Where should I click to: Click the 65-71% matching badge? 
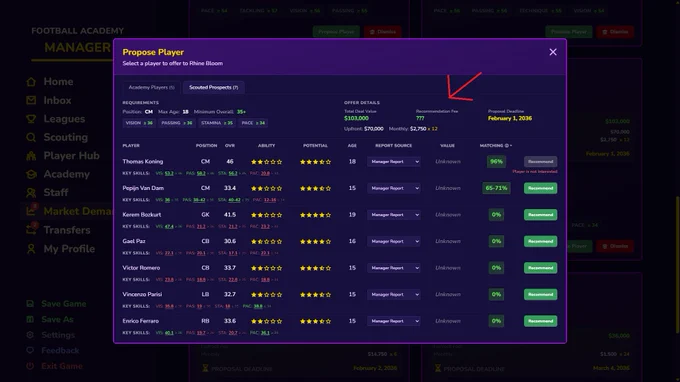[x=496, y=188]
